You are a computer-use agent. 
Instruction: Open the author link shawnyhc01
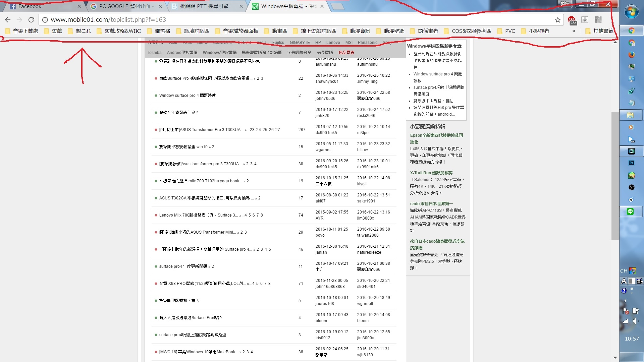tap(327, 81)
